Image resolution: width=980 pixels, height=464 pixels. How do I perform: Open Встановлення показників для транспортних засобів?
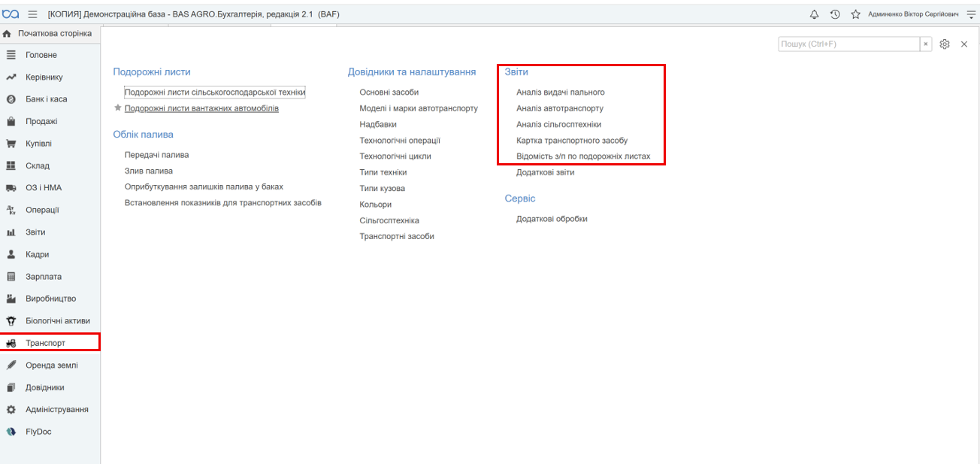(223, 203)
